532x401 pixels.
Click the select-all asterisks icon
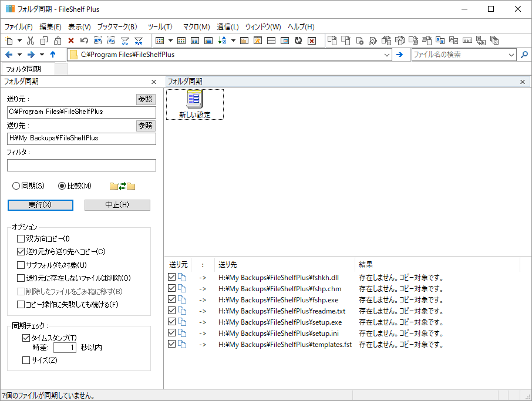(97, 41)
